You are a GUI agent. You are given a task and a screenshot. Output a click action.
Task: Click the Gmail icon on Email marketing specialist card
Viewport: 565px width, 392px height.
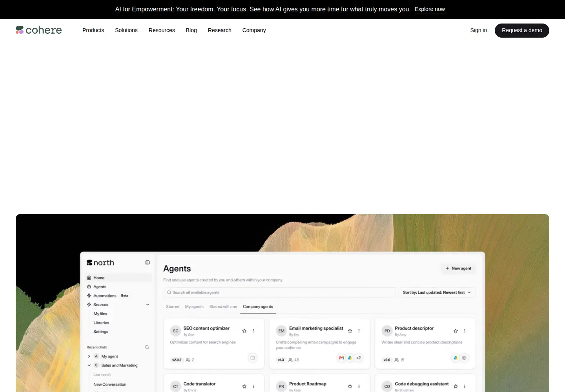click(x=341, y=358)
